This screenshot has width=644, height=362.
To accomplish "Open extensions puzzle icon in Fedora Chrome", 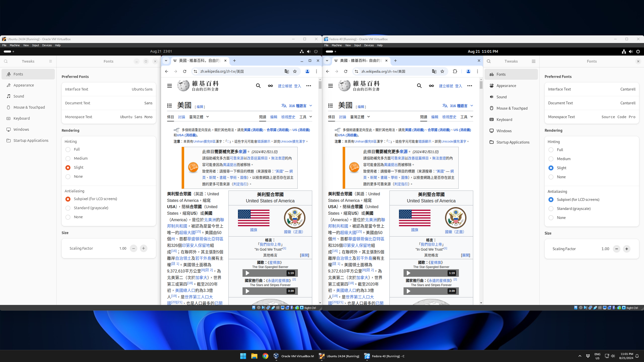I will [455, 71].
